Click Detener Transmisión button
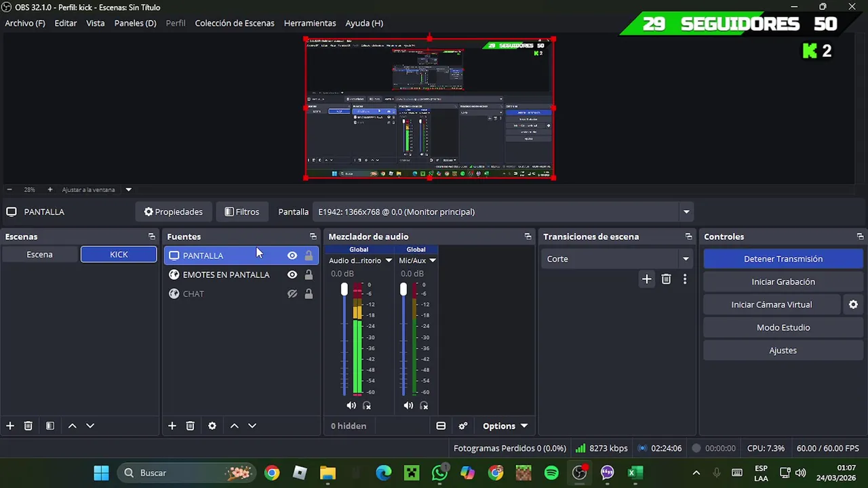 click(783, 259)
